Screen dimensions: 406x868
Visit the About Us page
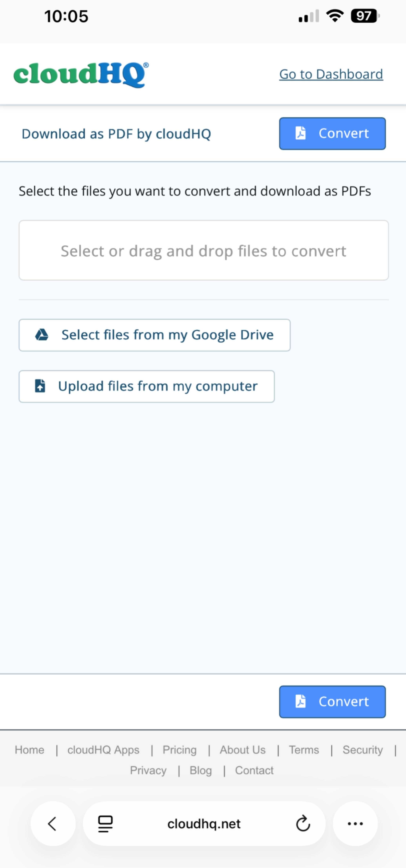tap(243, 750)
